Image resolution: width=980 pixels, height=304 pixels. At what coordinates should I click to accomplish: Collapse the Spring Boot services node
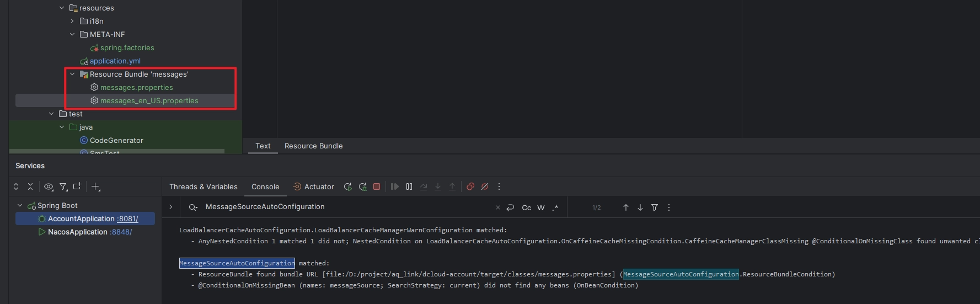[20, 205]
